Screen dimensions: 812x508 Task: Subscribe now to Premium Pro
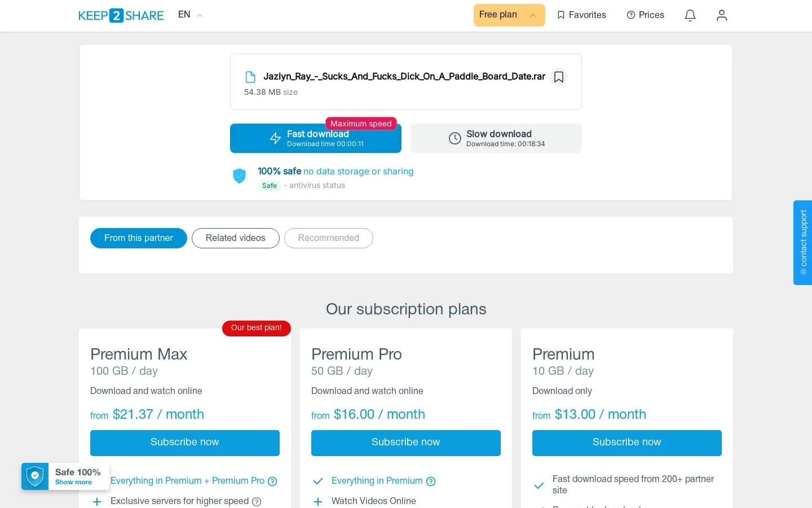click(406, 443)
